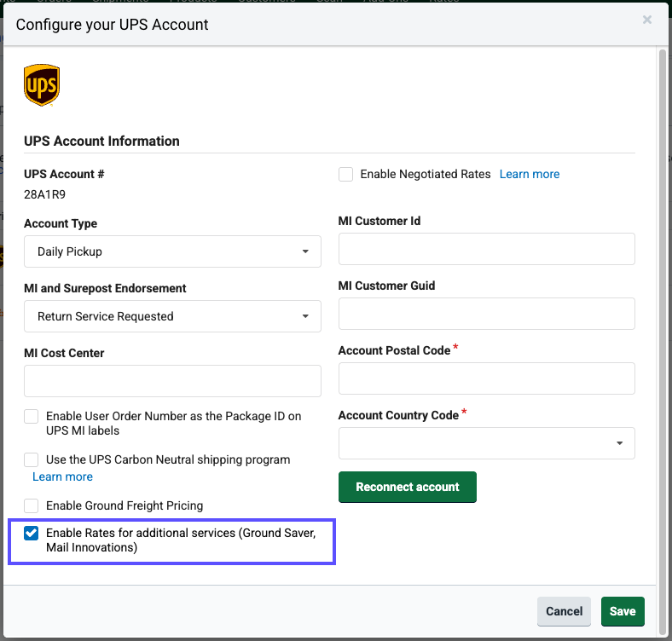Screen dimensions: 672x641
Task: Check Enable Ground Freight Pricing
Action: coord(32,505)
